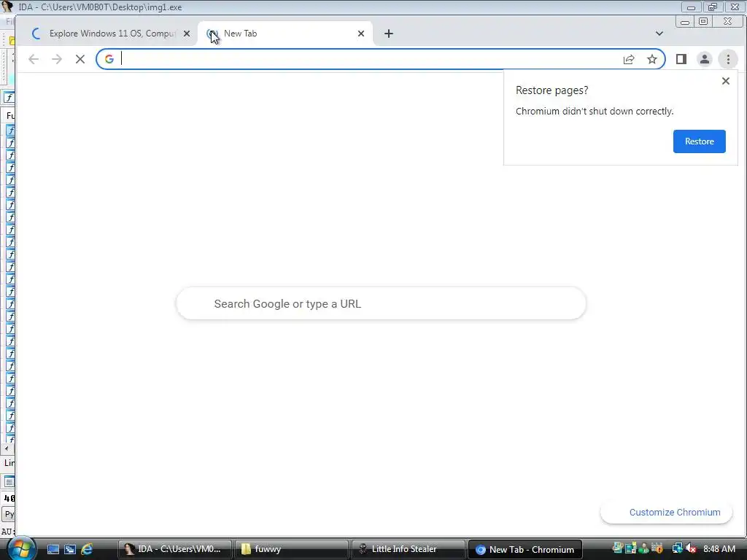The height and width of the screenshot is (560, 747).
Task: Click the Restore button
Action: pos(700,141)
